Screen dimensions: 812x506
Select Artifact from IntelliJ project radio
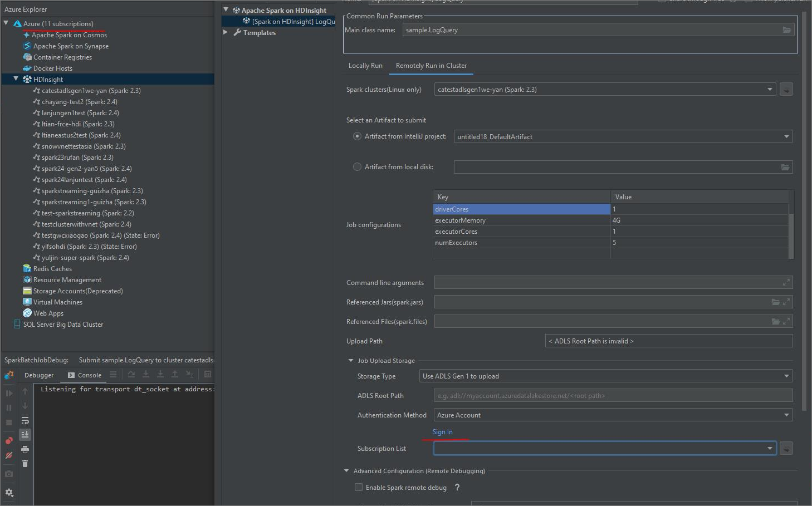[356, 136]
